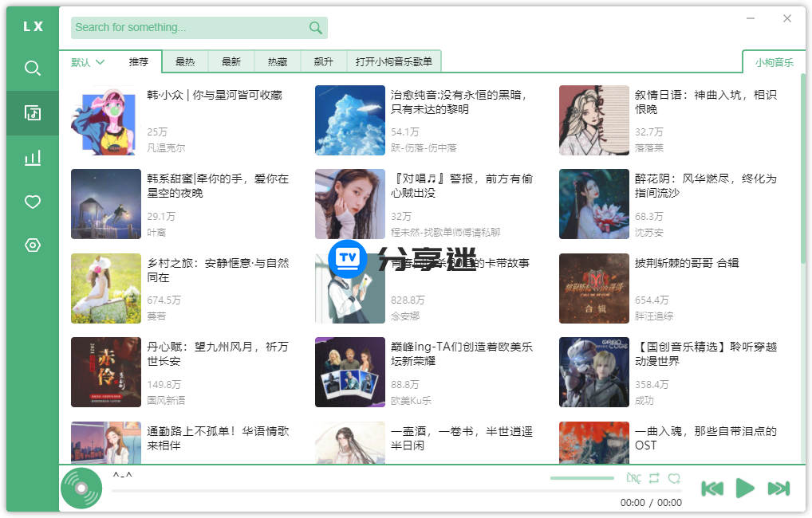Expand the 小枸音乐 source panel
812x518 pixels.
tap(772, 61)
